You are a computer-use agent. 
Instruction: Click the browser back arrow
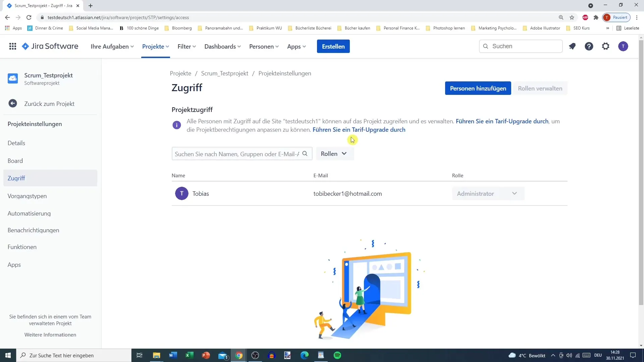pos(7,17)
